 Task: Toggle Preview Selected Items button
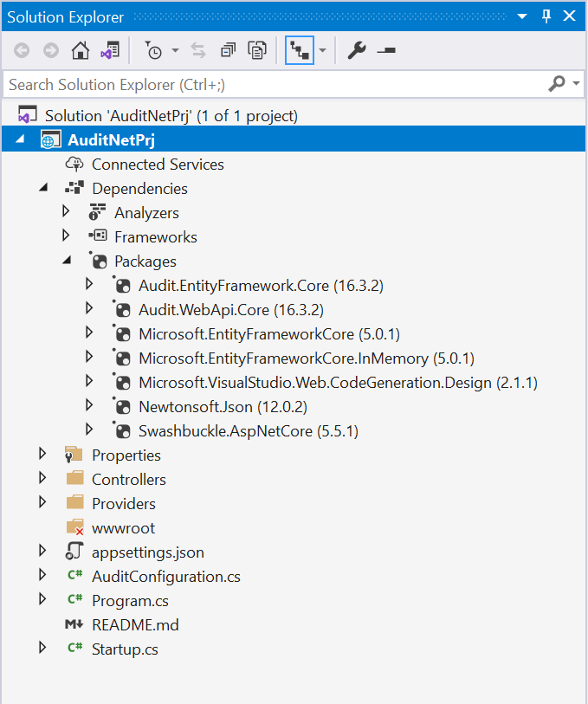coord(386,50)
